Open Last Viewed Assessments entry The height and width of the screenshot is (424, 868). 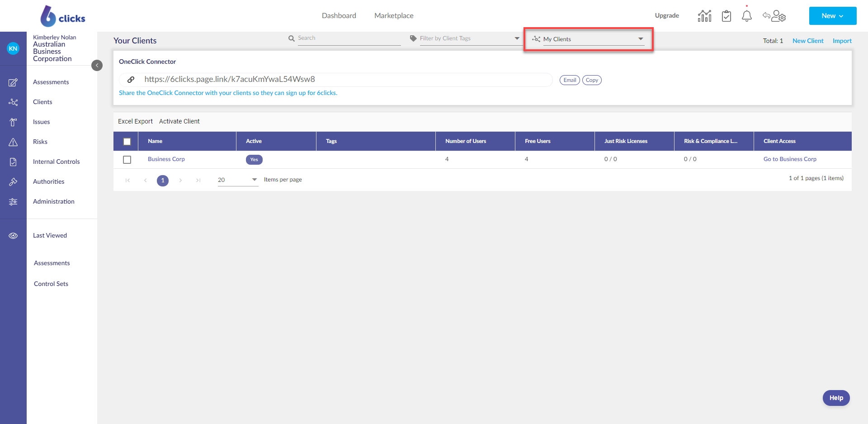point(52,263)
